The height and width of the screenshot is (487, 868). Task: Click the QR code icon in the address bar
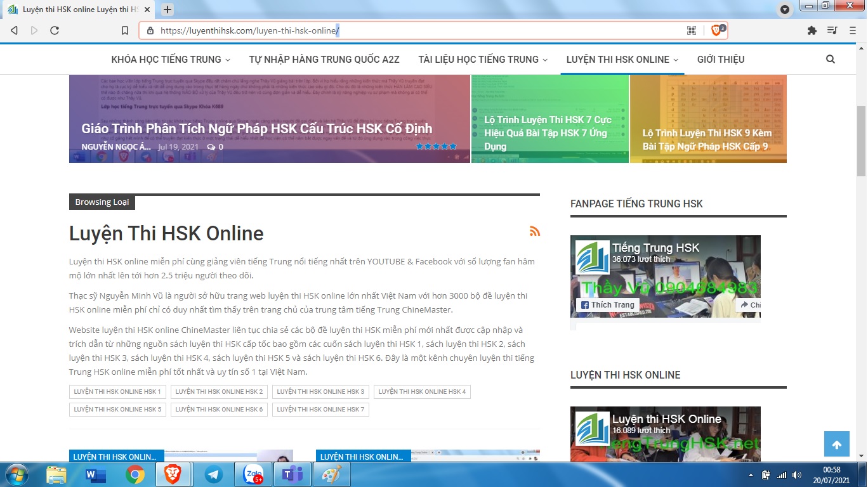[x=692, y=30]
